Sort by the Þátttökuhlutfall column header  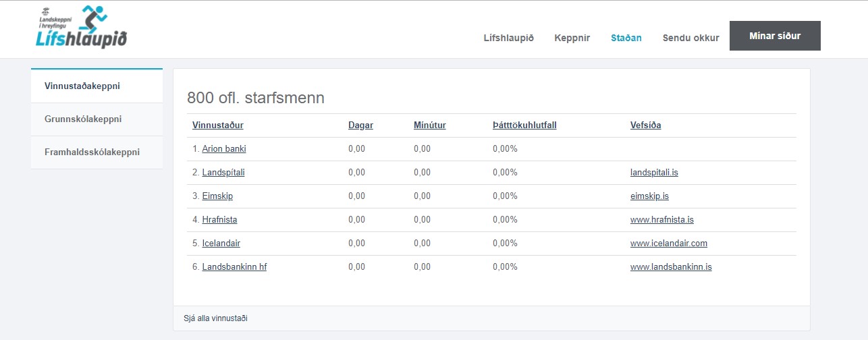tap(524, 125)
